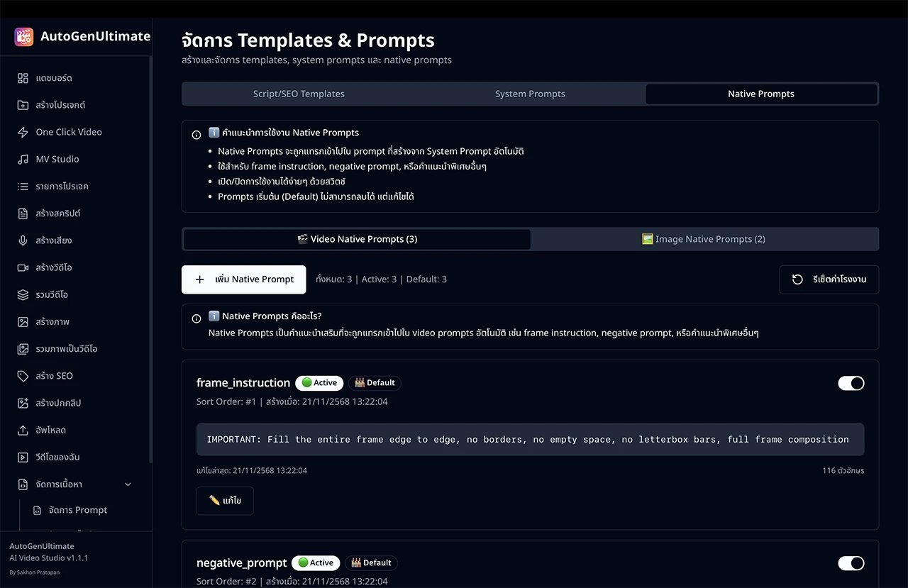The image size is (908, 588).
Task: Open the แดชบอร์ด dashboard icon
Action: click(23, 78)
